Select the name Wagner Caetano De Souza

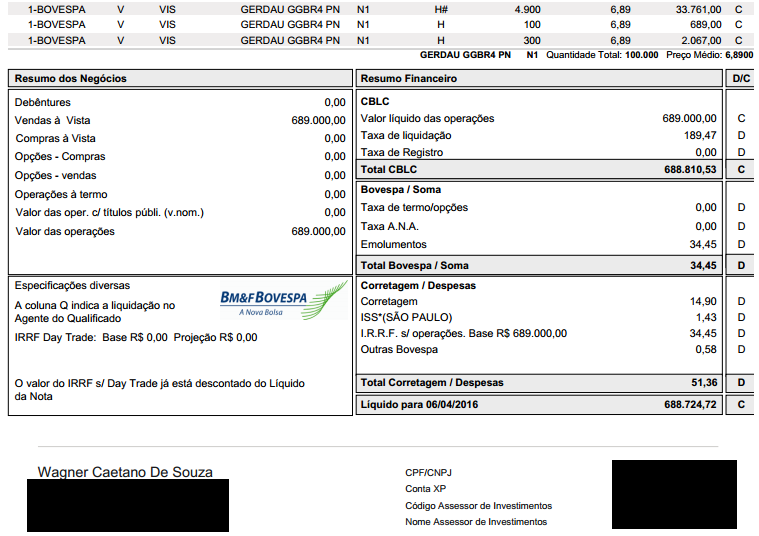point(125,472)
